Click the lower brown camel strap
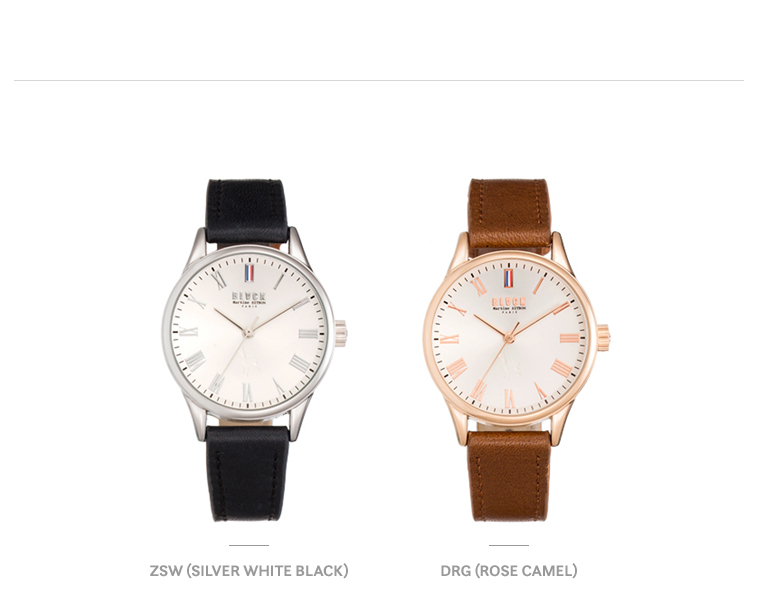 (509, 476)
